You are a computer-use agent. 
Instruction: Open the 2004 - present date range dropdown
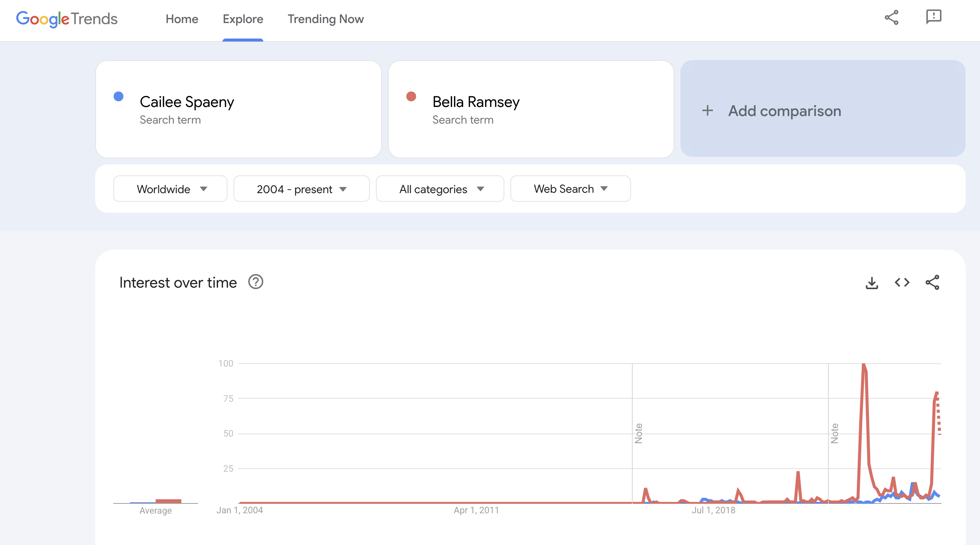[301, 189]
